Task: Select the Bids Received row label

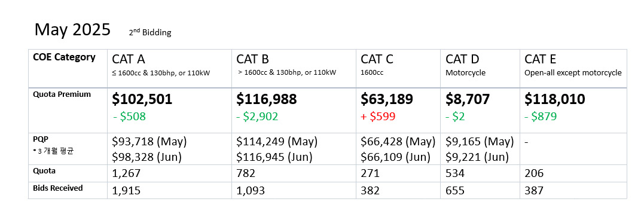Action: pyautogui.click(x=57, y=188)
